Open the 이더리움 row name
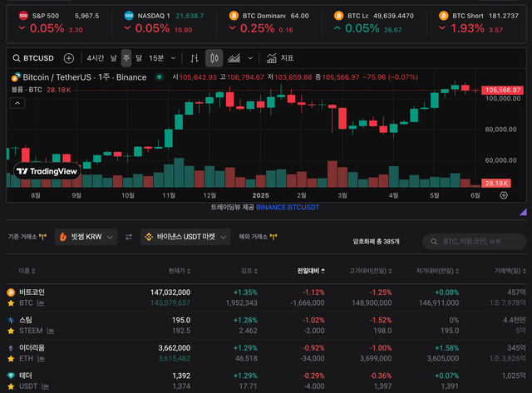Image resolution: width=532 pixels, height=393 pixels. [32, 348]
